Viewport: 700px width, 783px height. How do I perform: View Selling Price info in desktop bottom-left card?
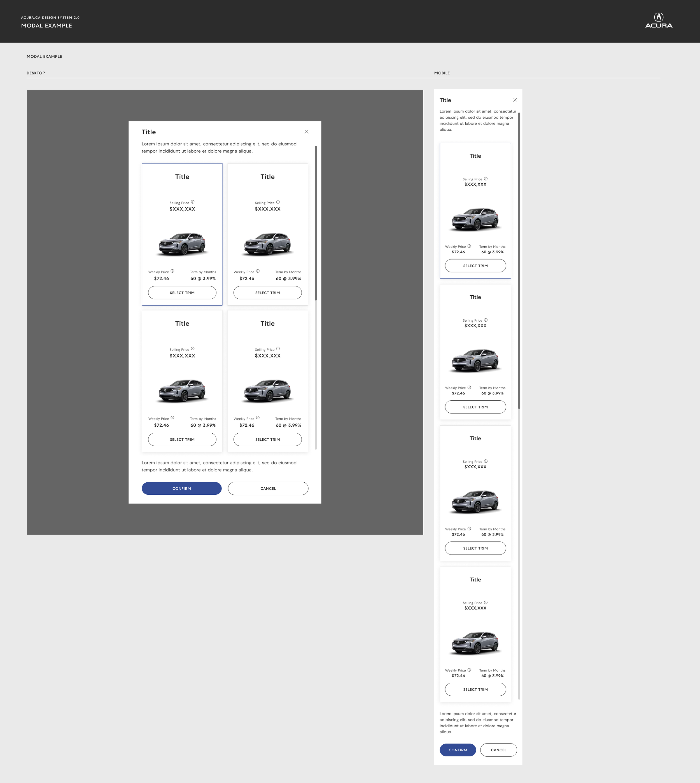click(193, 349)
